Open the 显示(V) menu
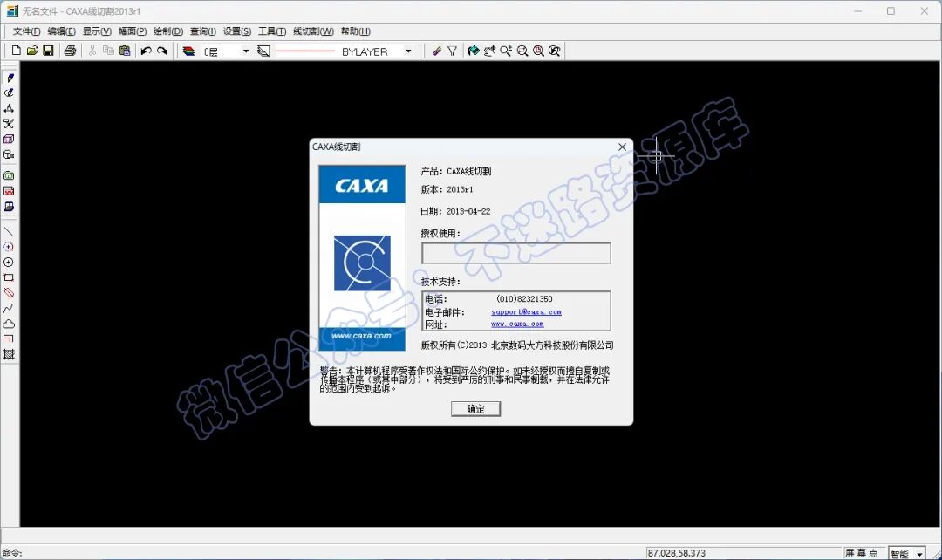 [x=97, y=31]
